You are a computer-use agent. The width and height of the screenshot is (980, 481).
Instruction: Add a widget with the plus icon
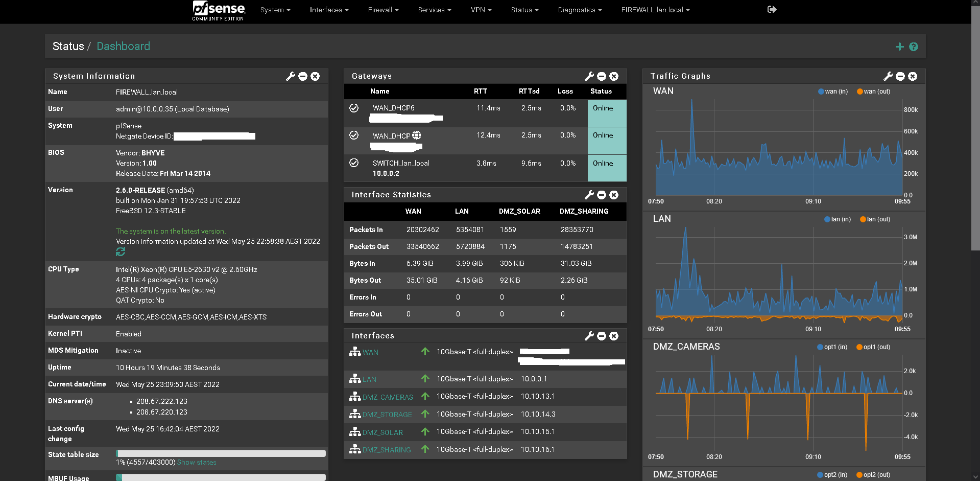(900, 47)
